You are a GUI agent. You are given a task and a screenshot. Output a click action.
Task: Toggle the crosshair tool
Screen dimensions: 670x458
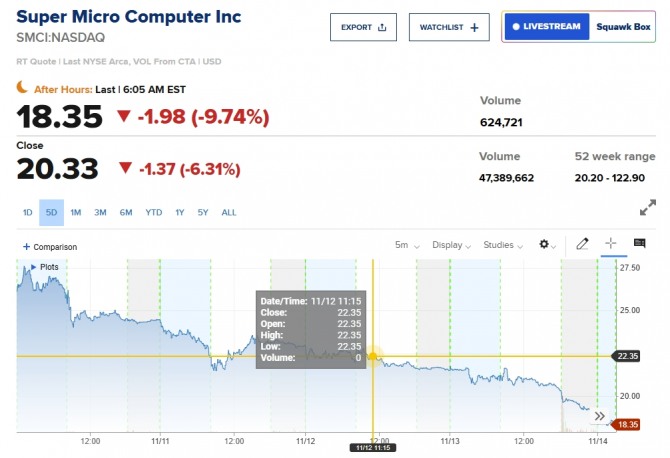611,244
